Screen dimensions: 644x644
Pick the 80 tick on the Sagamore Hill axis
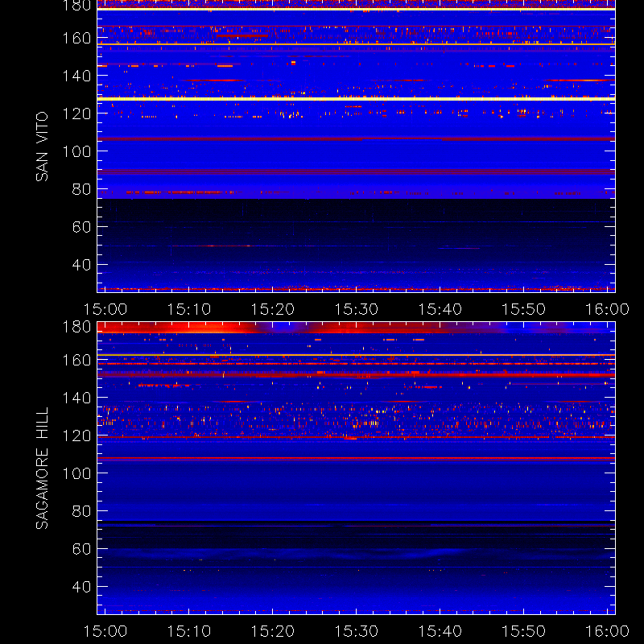pos(81,511)
